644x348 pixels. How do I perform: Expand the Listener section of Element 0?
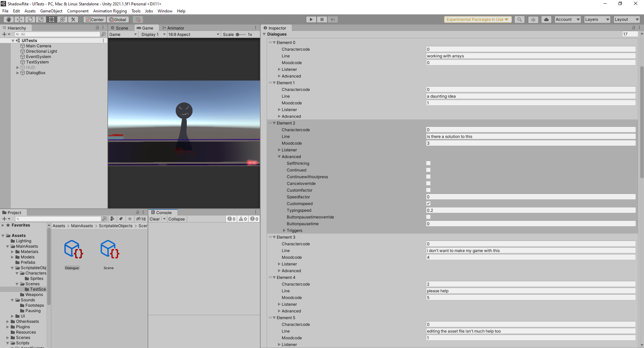279,69
